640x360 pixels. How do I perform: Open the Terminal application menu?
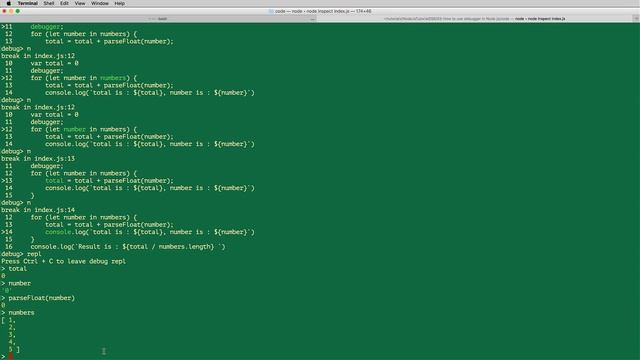[x=27, y=3]
